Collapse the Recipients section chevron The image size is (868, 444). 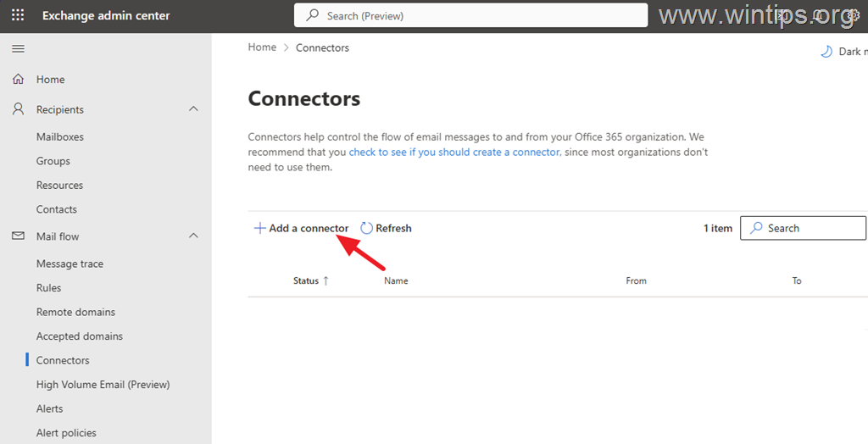pyautogui.click(x=193, y=109)
